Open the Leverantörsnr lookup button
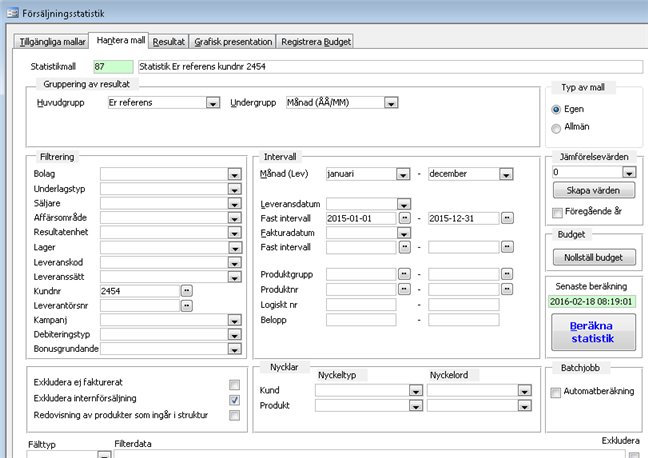 pyautogui.click(x=186, y=305)
